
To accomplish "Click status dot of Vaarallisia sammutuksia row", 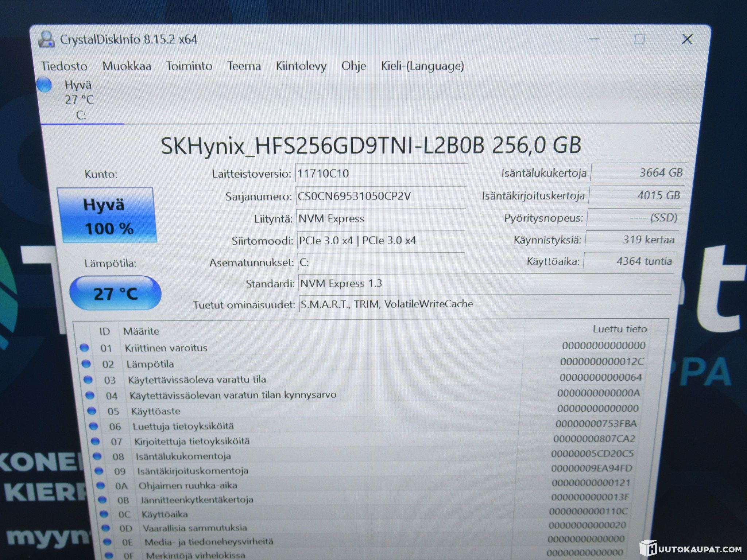I will point(105,528).
